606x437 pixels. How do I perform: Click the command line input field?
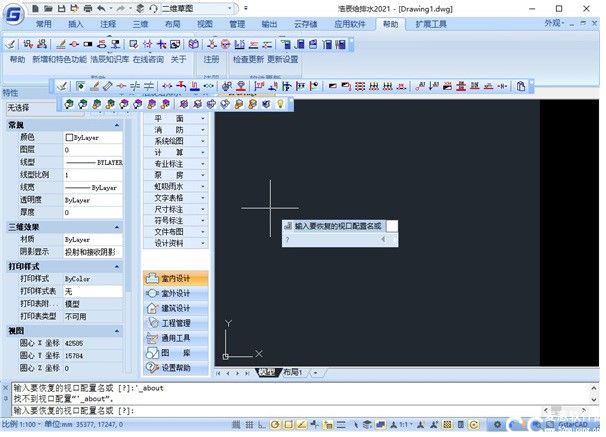coord(300,410)
